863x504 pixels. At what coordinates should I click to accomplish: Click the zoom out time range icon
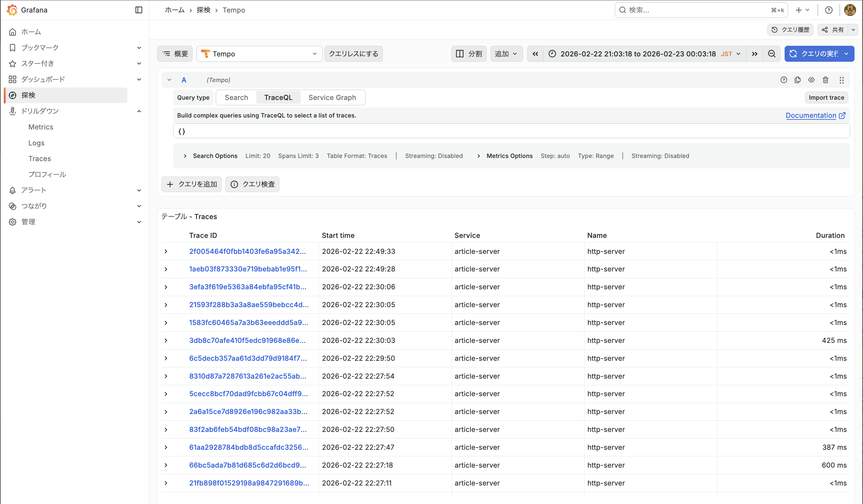[771, 54]
